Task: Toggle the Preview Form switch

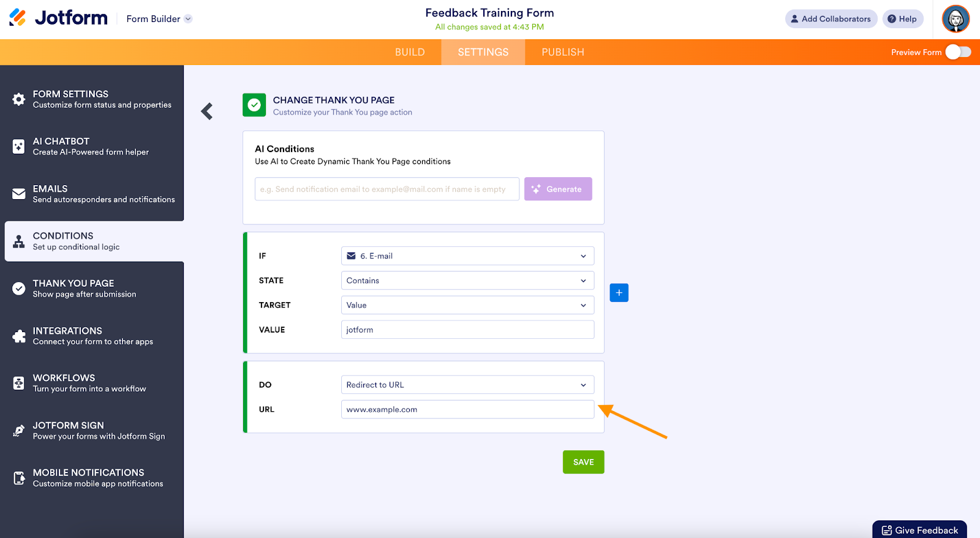Action: [x=958, y=52]
